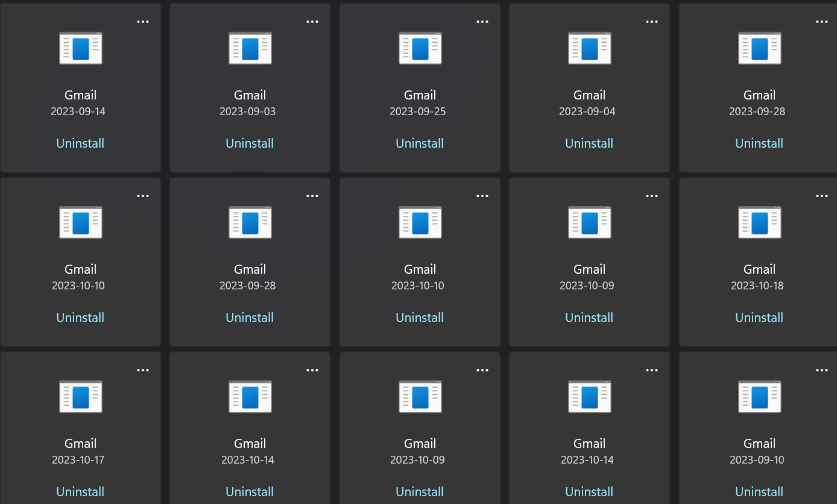Uninstall the Gmail app dated 2023-09-14
The image size is (837, 504).
point(80,143)
